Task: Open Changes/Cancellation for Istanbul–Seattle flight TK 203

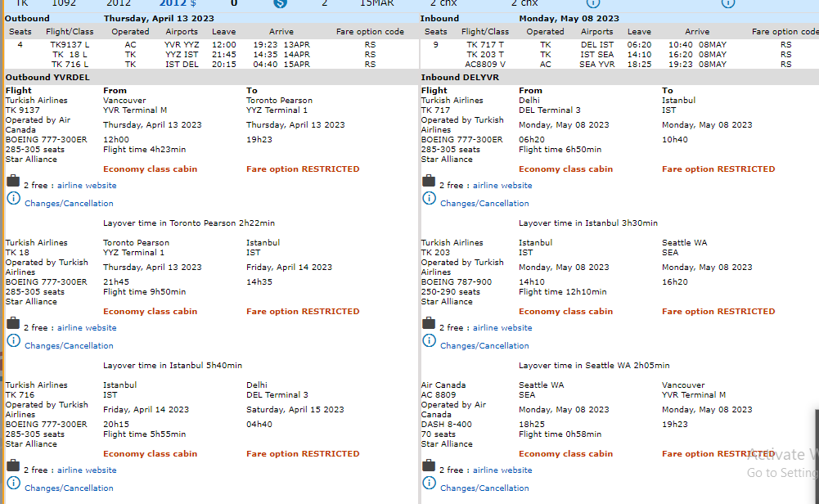Action: tap(484, 346)
